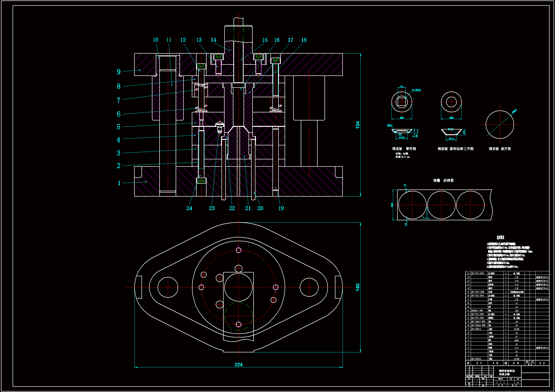Select part number 19 label
Viewport: 555px width, 392px height.
coord(281,208)
